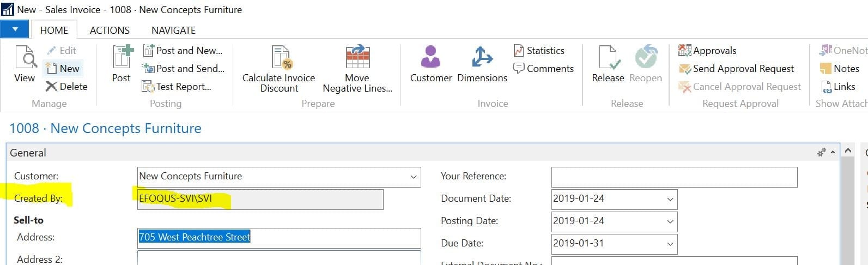
Task: Open the Posting Date picker dropdown
Action: pyautogui.click(x=670, y=221)
